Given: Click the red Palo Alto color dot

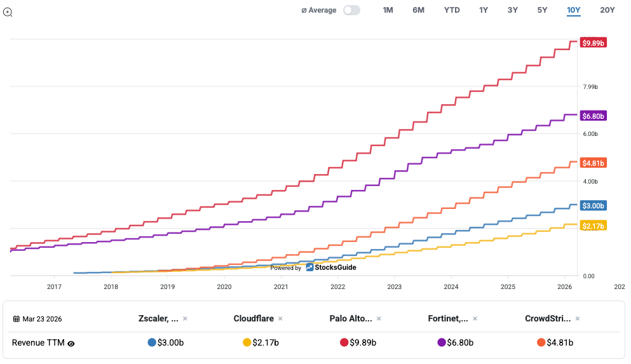Looking at the screenshot, I should (x=344, y=342).
